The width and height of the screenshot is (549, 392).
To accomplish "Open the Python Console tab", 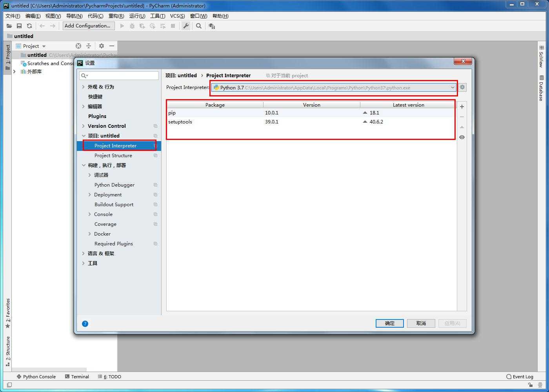I will point(36,377).
